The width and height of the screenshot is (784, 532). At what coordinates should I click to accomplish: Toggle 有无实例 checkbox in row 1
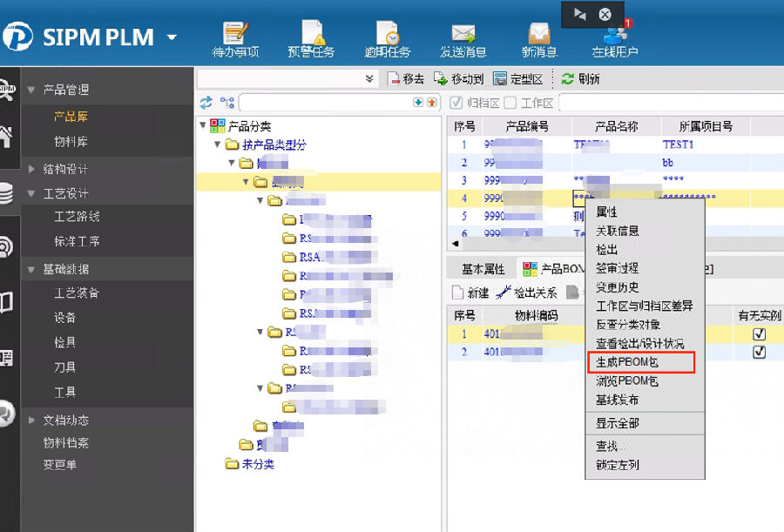pos(759,333)
